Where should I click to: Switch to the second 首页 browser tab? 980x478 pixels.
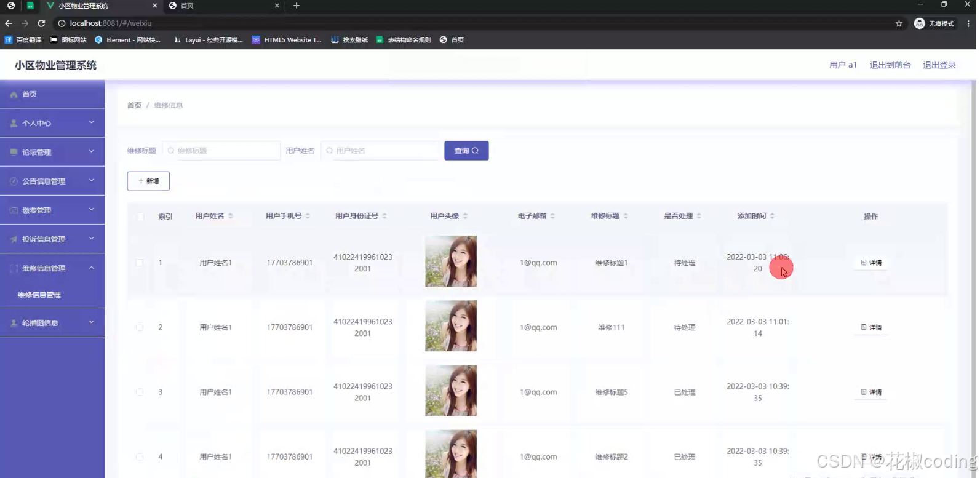(x=223, y=6)
